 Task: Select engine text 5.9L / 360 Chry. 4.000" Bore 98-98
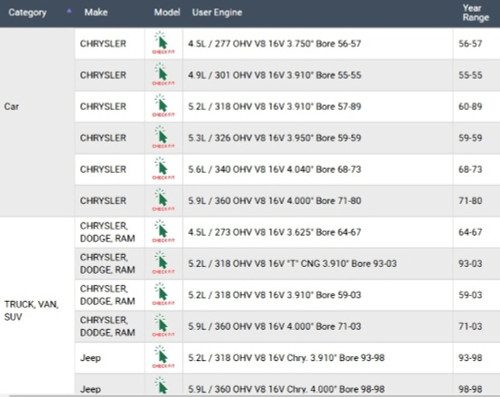(x=286, y=389)
